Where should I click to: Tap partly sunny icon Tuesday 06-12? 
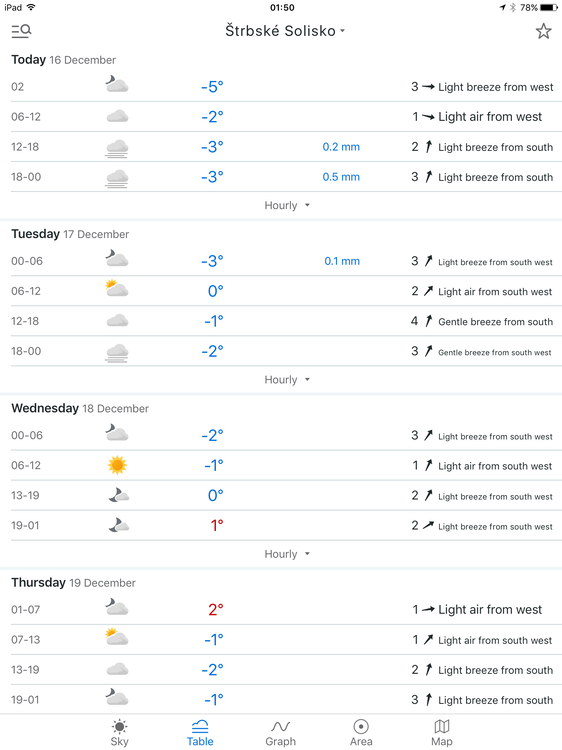117,289
